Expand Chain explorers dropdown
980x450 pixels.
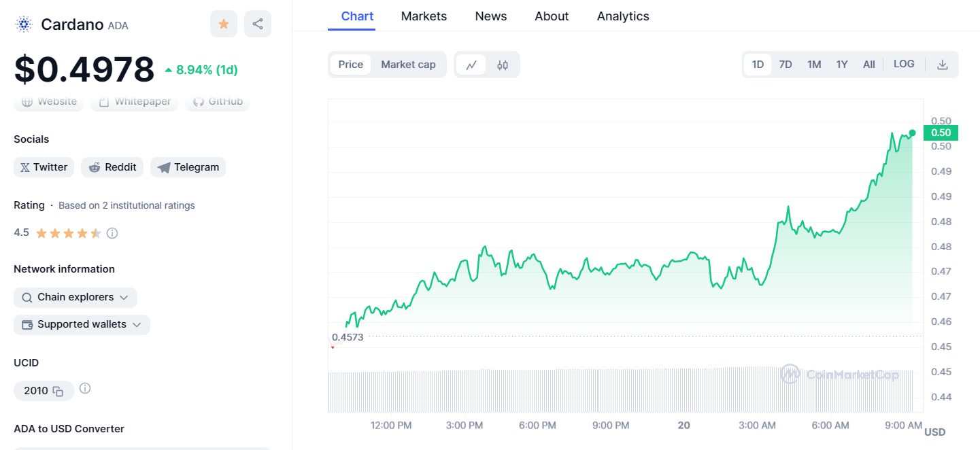(x=75, y=298)
